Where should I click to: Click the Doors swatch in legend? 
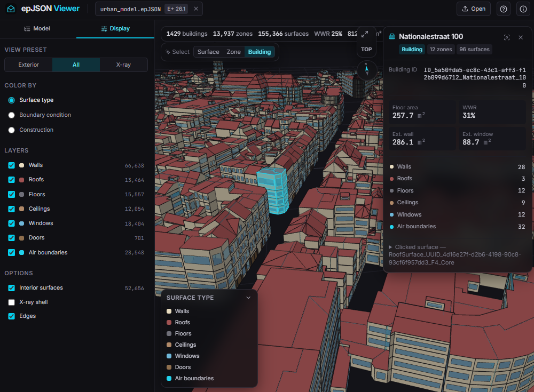169,367
